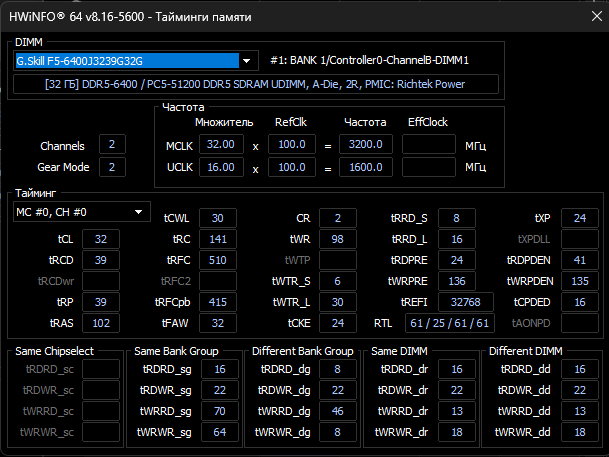The width and height of the screenshot is (609, 457).
Task: Select the tWRPDEN value 135 field
Action: click(579, 281)
